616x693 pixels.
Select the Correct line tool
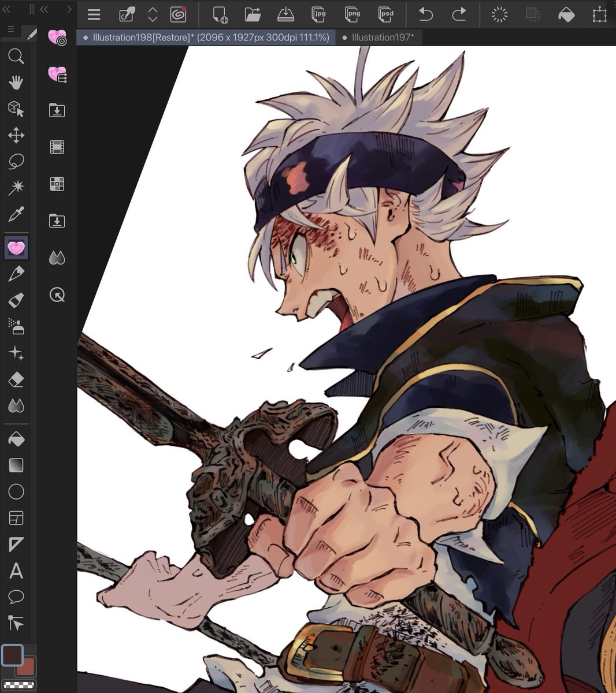click(16, 623)
